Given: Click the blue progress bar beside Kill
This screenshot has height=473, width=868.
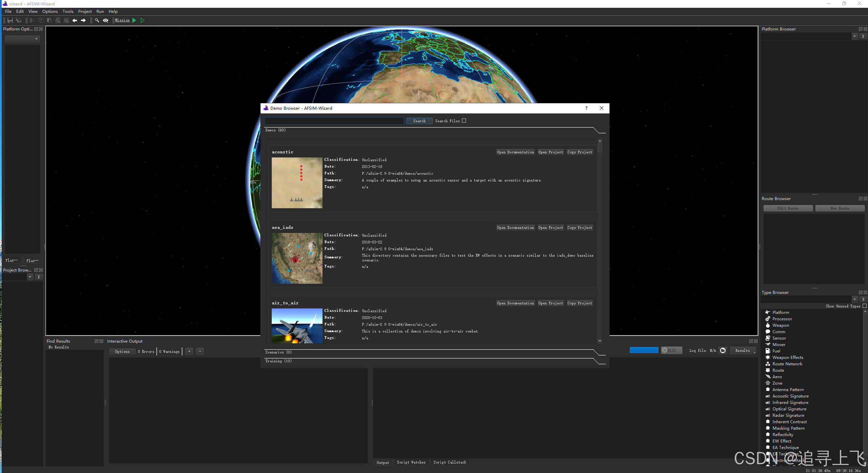Looking at the screenshot, I should (x=644, y=350).
